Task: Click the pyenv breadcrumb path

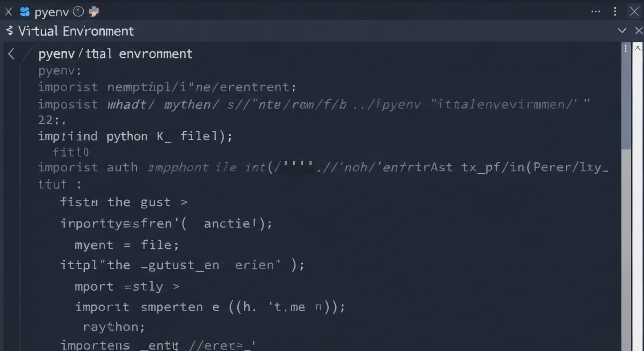Action: (115, 54)
